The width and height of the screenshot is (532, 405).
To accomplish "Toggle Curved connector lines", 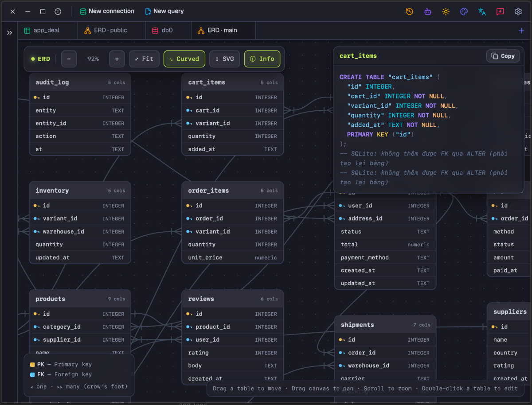I will [184, 59].
